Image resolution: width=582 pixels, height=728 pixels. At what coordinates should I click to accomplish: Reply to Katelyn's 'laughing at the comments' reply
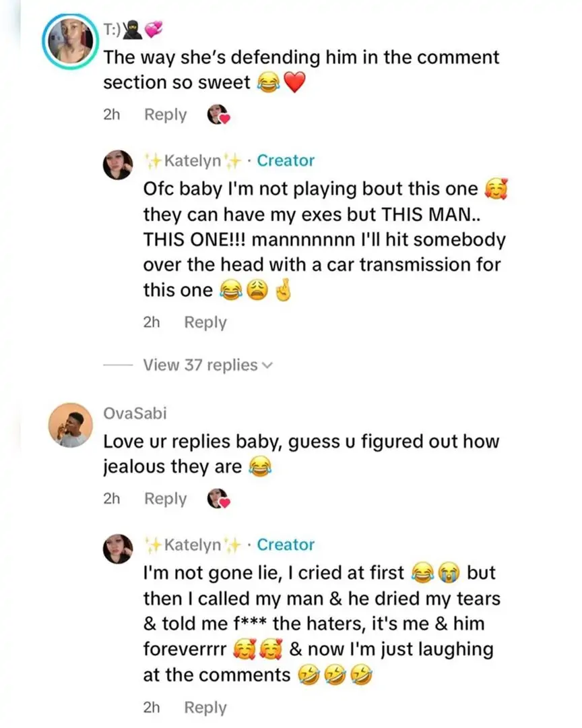(205, 708)
